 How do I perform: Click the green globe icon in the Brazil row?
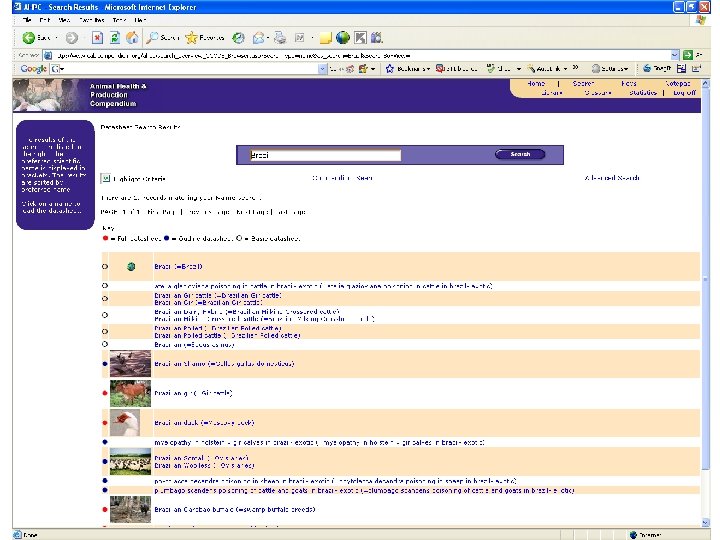click(131, 266)
